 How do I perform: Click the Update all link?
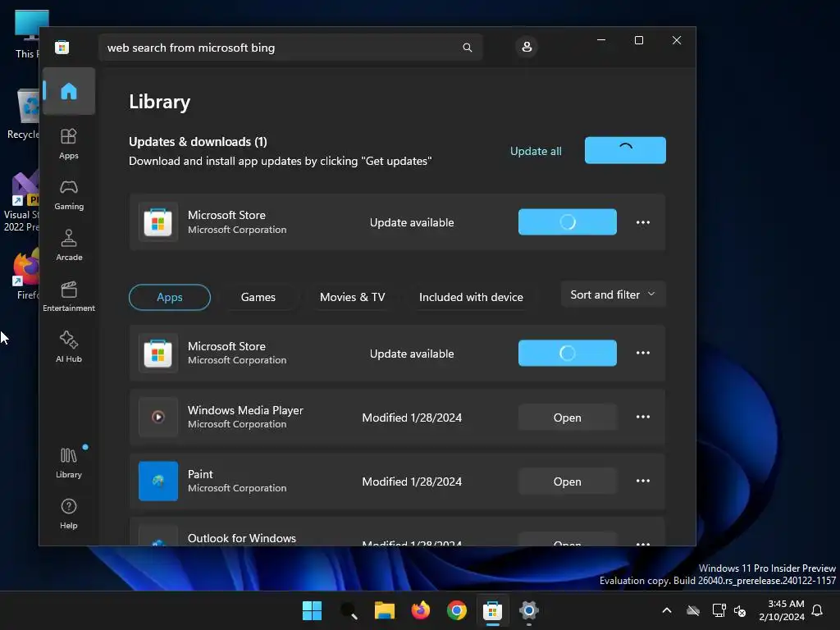click(536, 151)
